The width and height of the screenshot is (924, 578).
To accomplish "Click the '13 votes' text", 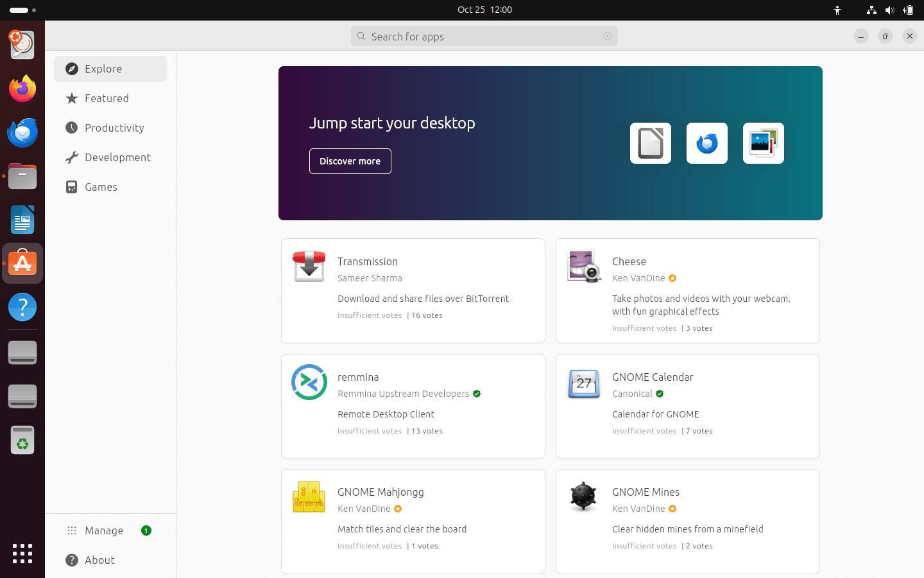I will pyautogui.click(x=427, y=431).
